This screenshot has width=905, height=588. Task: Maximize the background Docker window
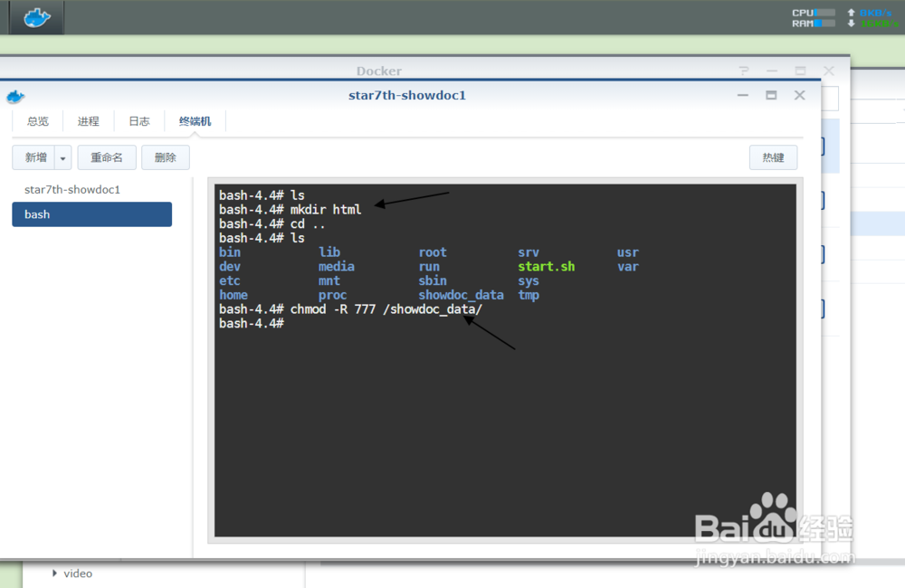(800, 71)
